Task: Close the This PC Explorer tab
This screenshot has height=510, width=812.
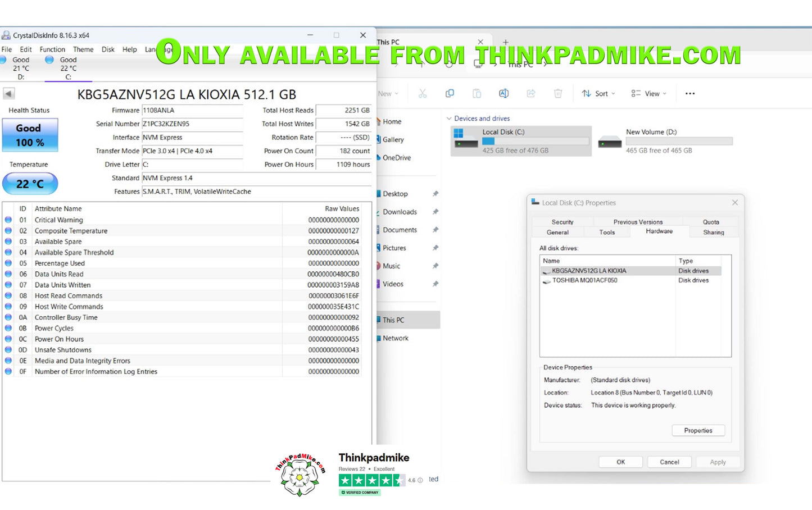Action: click(480, 42)
